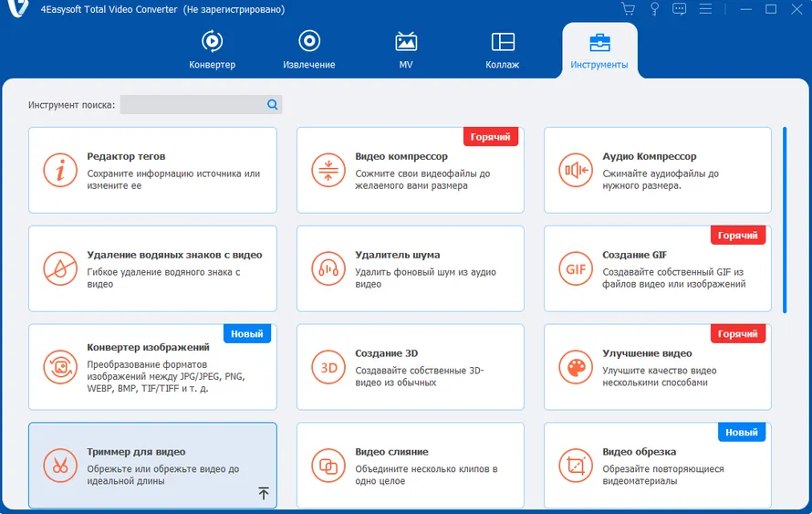Click description 'Удалить фоновый шум из аудио видео'

tap(425, 278)
